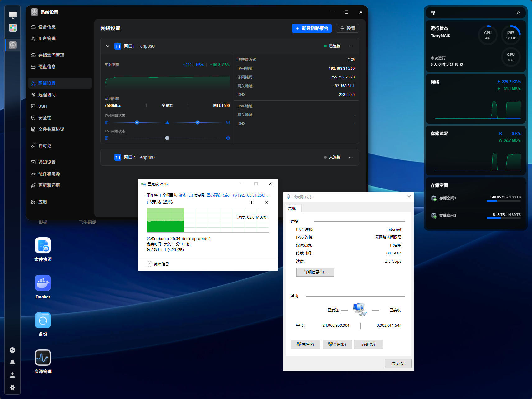Viewport: 532px width, 399px height.
Task: Click 详细信息(E)... button
Action: point(315,272)
